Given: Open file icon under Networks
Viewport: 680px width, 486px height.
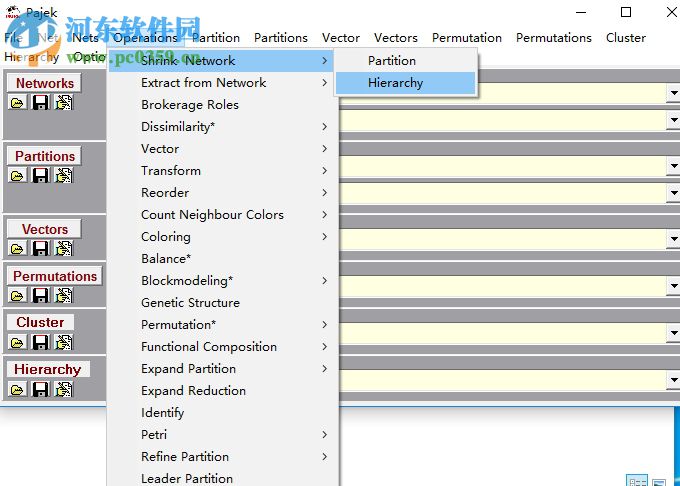Looking at the screenshot, I should (17, 103).
